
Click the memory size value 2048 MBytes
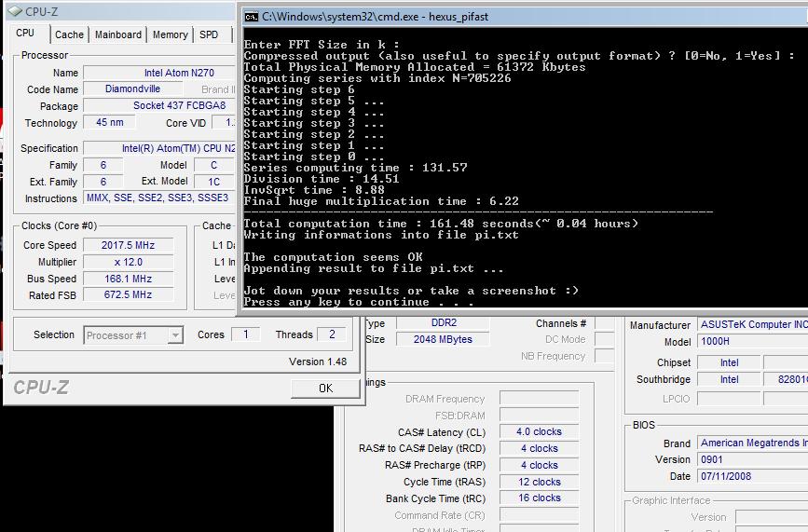444,339
